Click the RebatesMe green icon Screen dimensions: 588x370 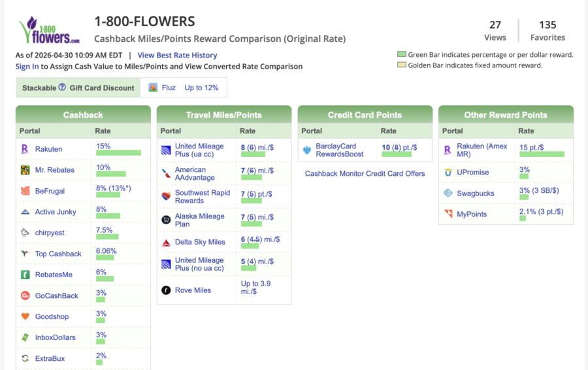pyautogui.click(x=25, y=275)
